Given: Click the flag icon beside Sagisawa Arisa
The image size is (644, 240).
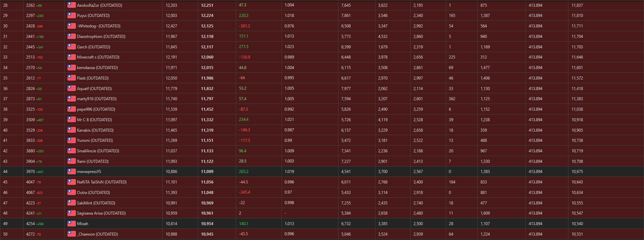Looking at the screenshot, I should (71, 213).
